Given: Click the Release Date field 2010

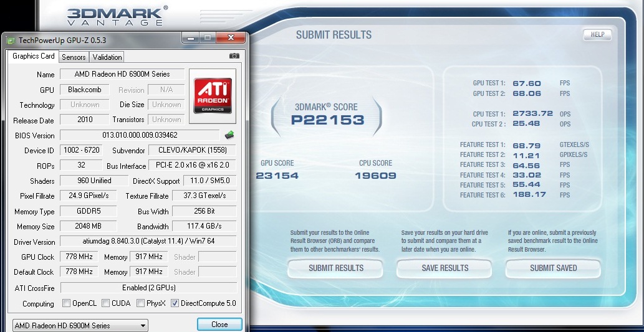Looking at the screenshot, I should tap(85, 120).
